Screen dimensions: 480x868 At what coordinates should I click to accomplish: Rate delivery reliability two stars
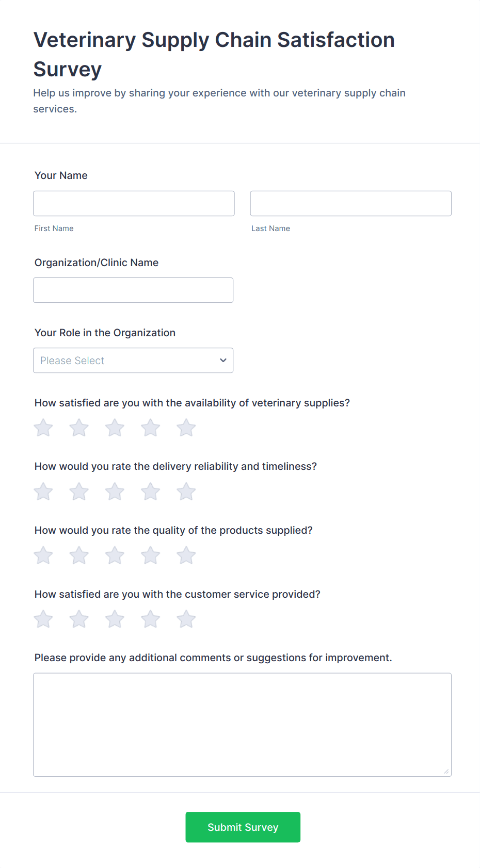[79, 492]
